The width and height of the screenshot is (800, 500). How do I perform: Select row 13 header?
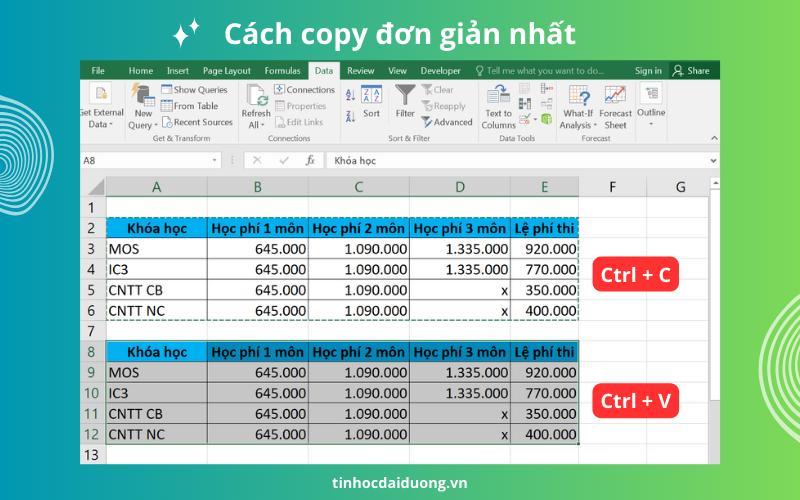point(92,455)
